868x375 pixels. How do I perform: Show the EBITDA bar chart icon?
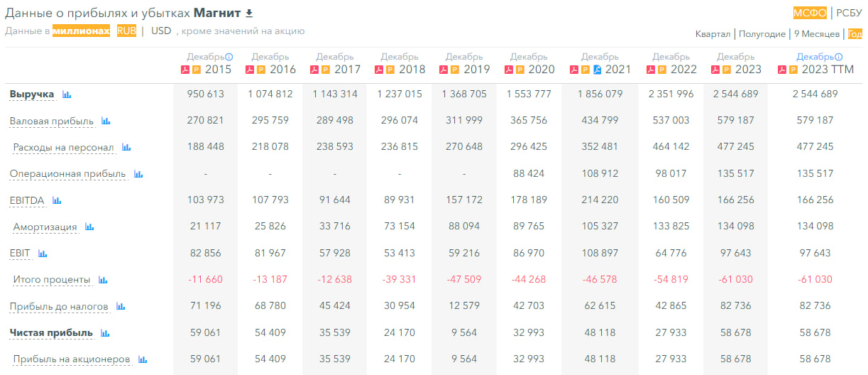(57, 201)
